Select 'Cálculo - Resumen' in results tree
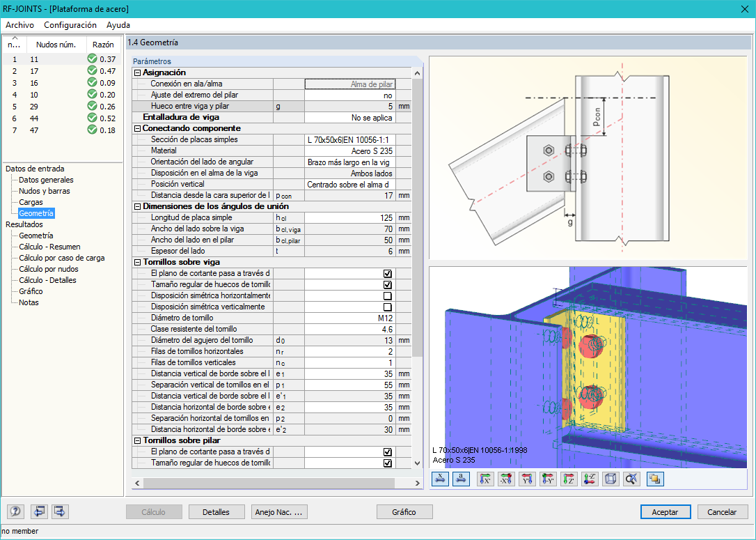Image resolution: width=756 pixels, height=540 pixels. (x=49, y=247)
